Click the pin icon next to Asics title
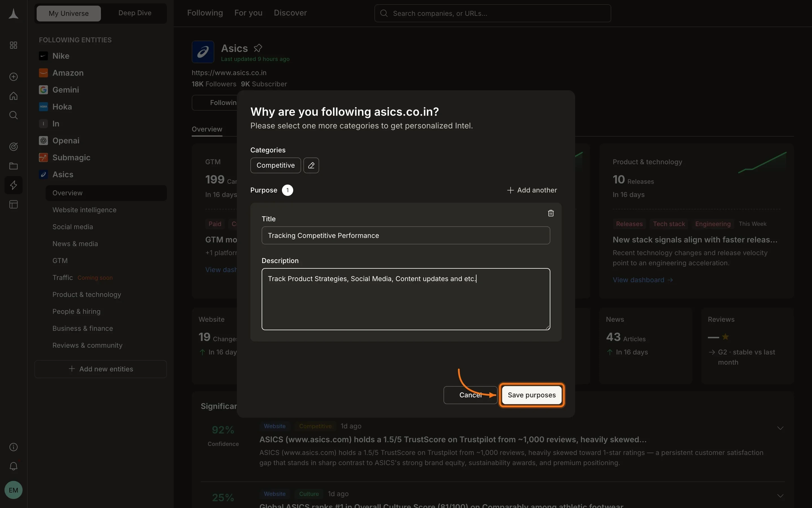This screenshot has height=508, width=812. click(258, 48)
